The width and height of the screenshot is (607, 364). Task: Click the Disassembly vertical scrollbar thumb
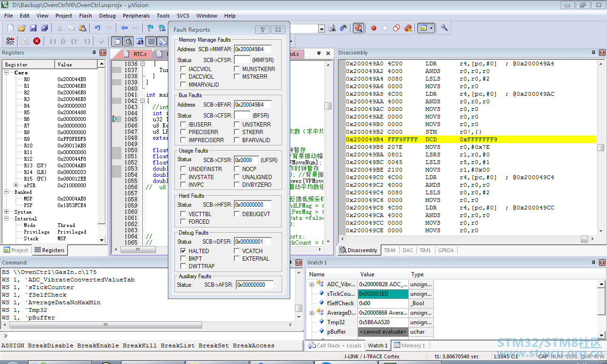pyautogui.click(x=601, y=147)
